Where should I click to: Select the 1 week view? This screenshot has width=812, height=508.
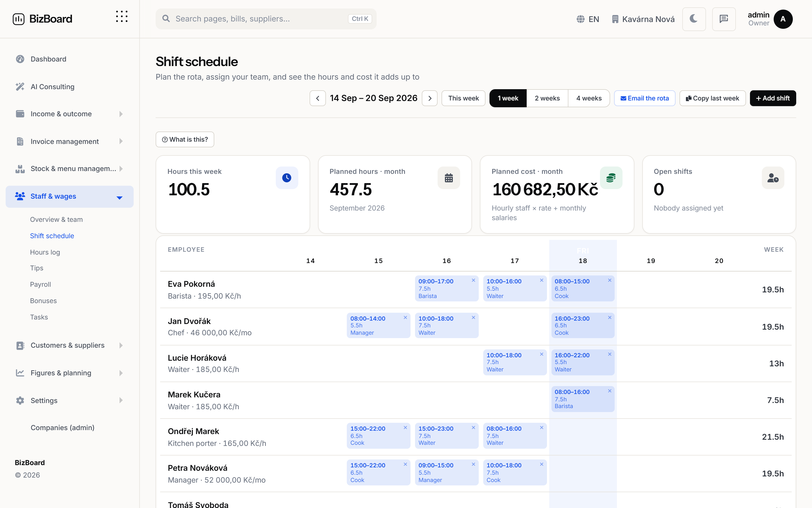[508, 98]
